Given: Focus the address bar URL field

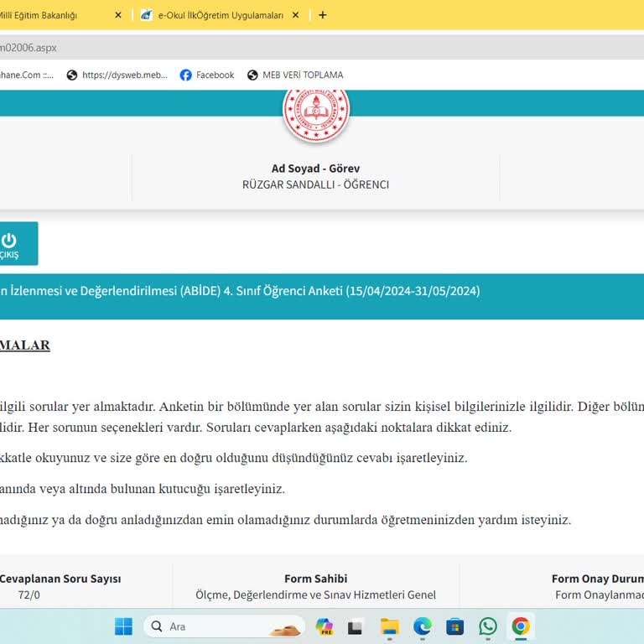Looking at the screenshot, I should click(322, 48).
